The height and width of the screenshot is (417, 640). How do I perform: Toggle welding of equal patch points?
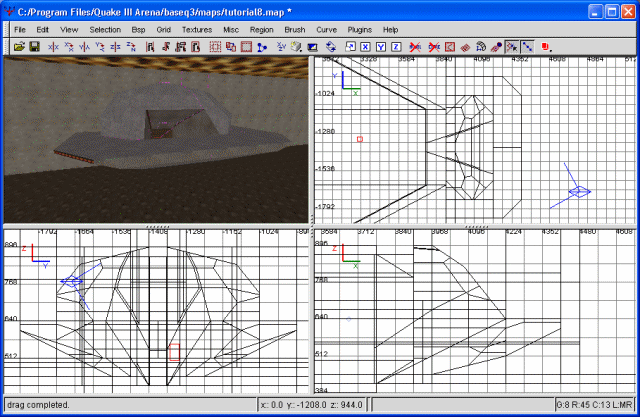pyautogui.click(x=512, y=47)
